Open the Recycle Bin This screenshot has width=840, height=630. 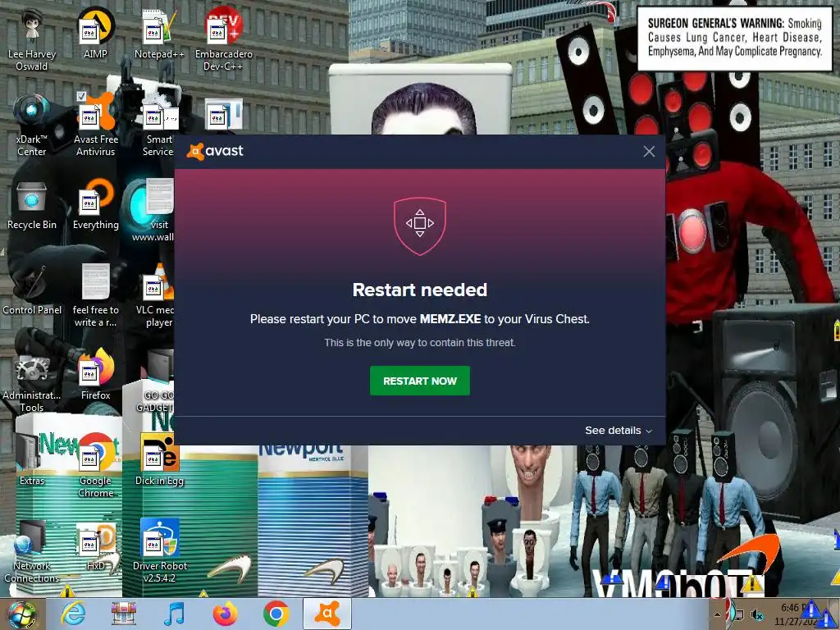click(32, 206)
